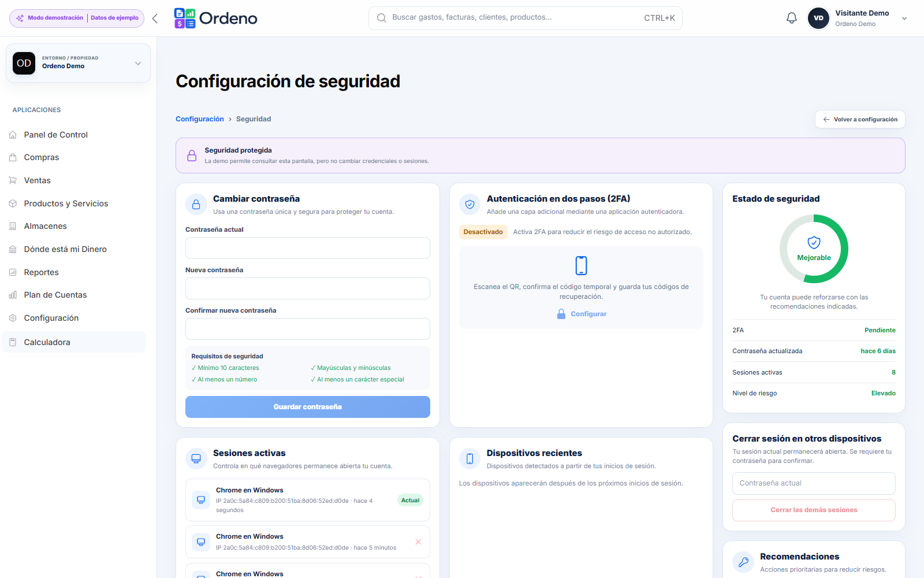Click the Configurar 2FA link

click(582, 314)
